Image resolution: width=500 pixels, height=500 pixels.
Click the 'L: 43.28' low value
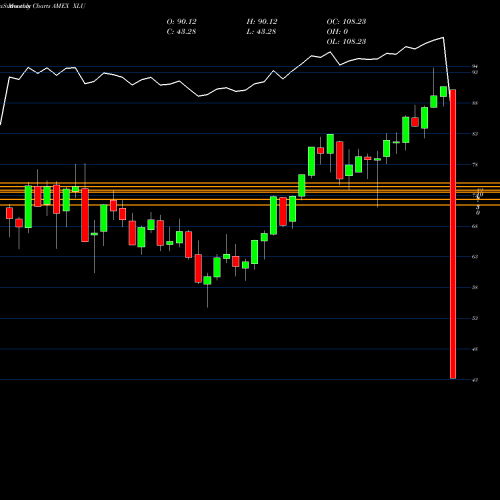[x=261, y=32]
